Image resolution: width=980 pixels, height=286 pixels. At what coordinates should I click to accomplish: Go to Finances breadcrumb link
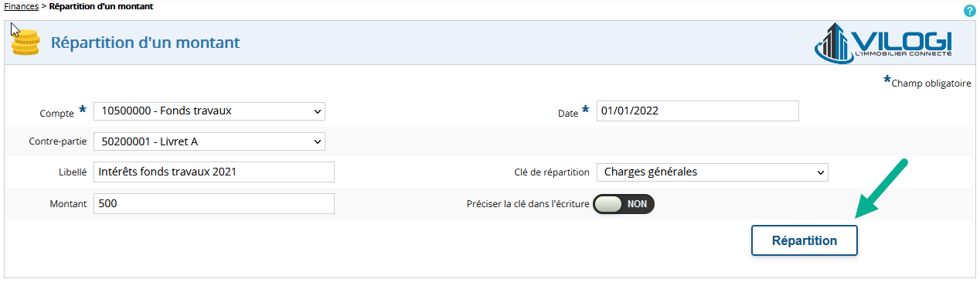[x=21, y=6]
